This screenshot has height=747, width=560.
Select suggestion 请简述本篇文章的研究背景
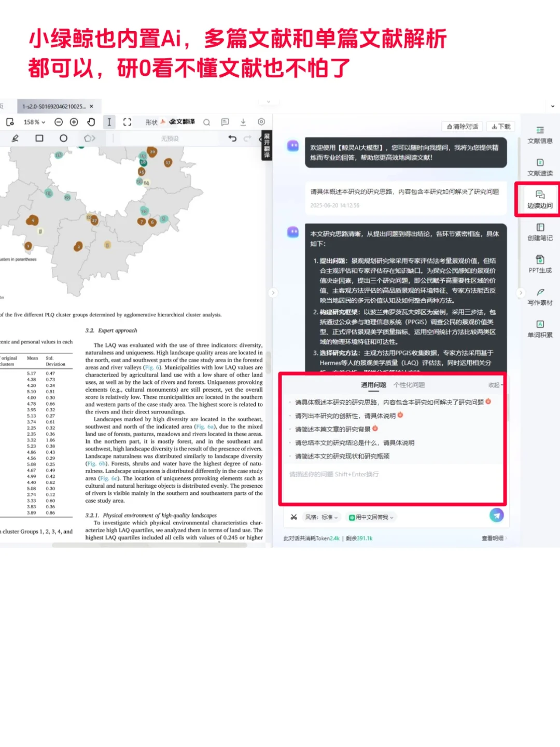[333, 429]
